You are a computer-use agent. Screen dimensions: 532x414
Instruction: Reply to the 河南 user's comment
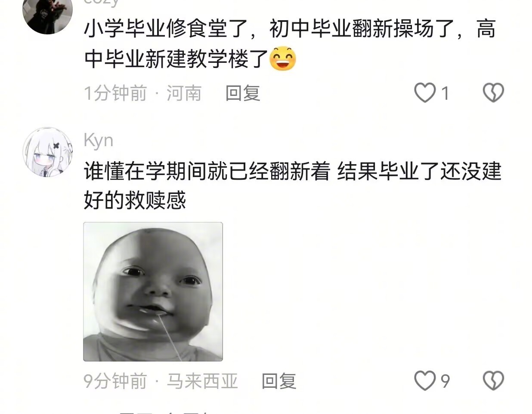pos(243,93)
